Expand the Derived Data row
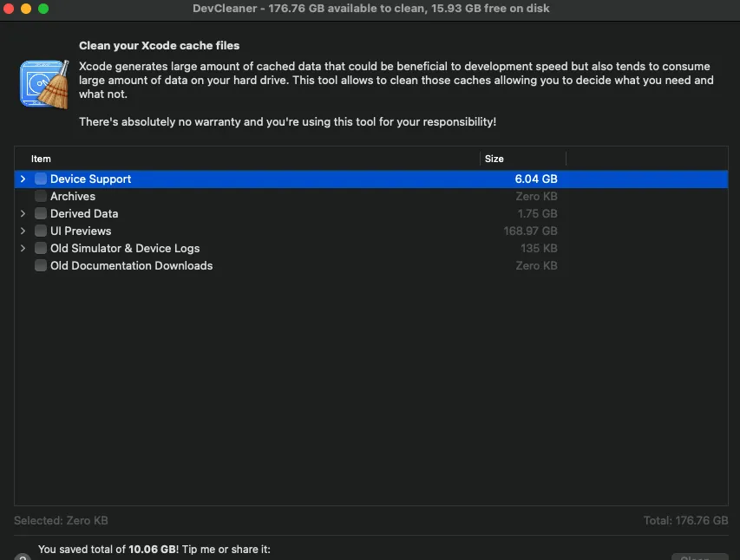Screen dimensions: 740x560 (23, 214)
